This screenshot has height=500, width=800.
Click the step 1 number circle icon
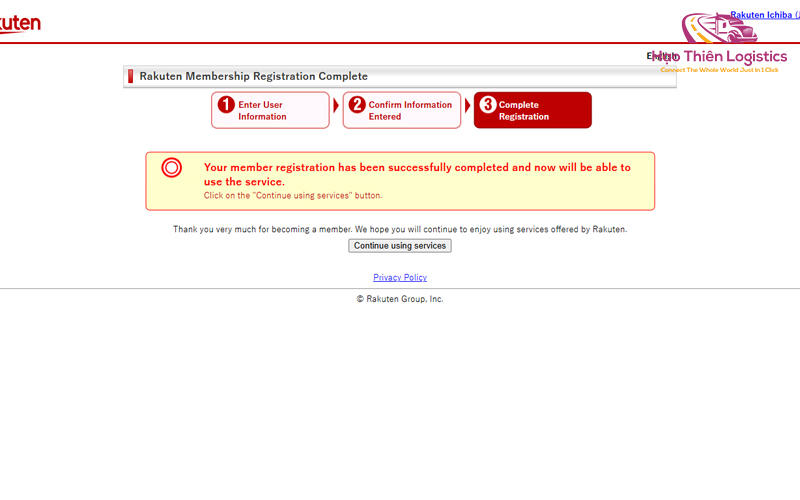226,105
